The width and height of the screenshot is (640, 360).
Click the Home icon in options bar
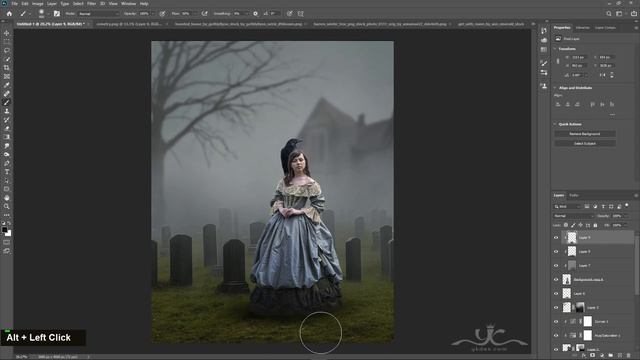[x=9, y=13]
